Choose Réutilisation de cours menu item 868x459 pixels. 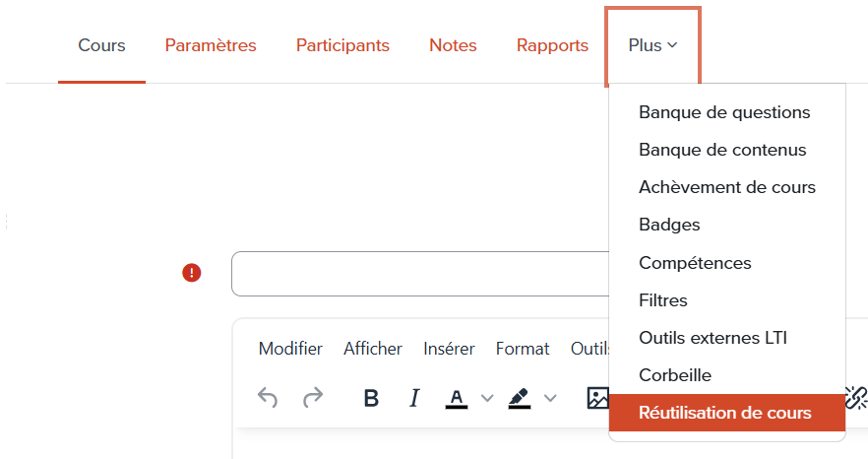click(725, 413)
